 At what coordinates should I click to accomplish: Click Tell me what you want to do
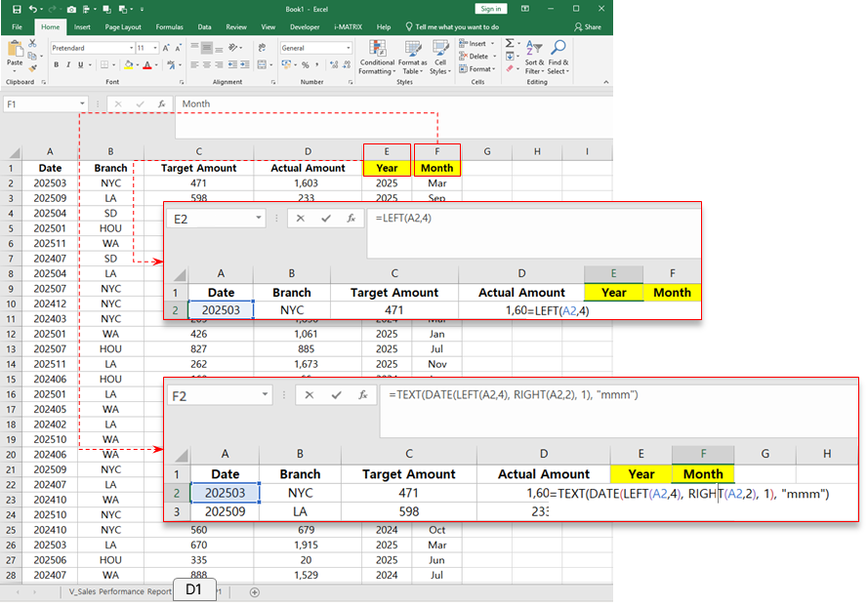tap(455, 26)
